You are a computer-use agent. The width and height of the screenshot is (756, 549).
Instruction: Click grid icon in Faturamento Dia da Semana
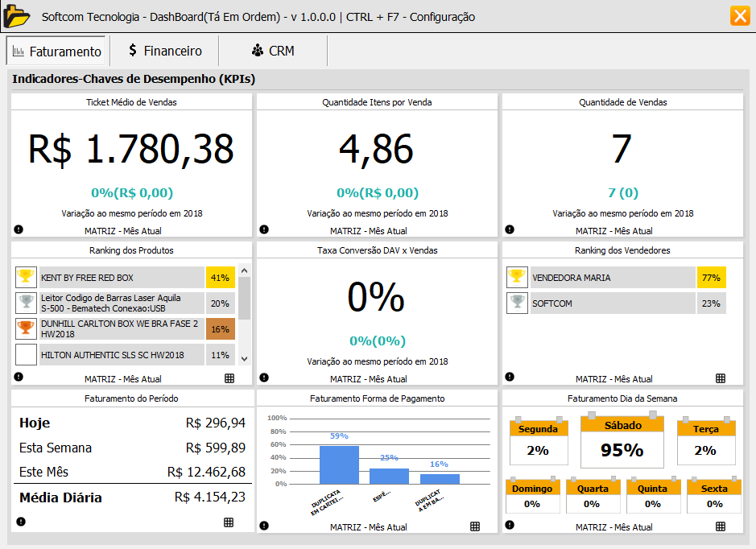(721, 526)
